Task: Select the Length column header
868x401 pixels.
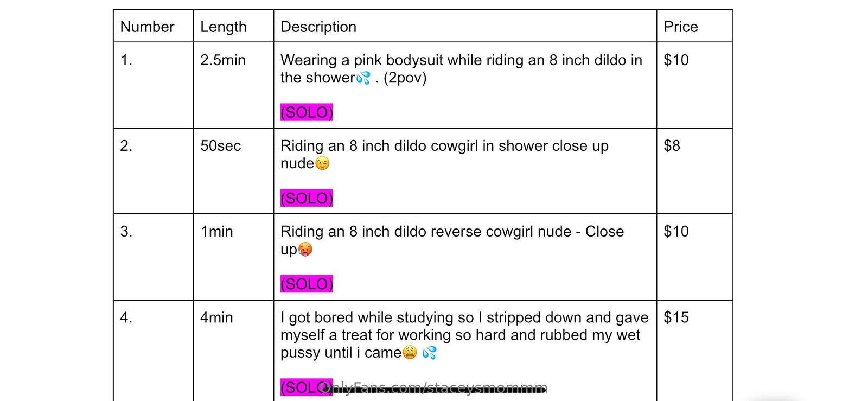Action: (223, 27)
